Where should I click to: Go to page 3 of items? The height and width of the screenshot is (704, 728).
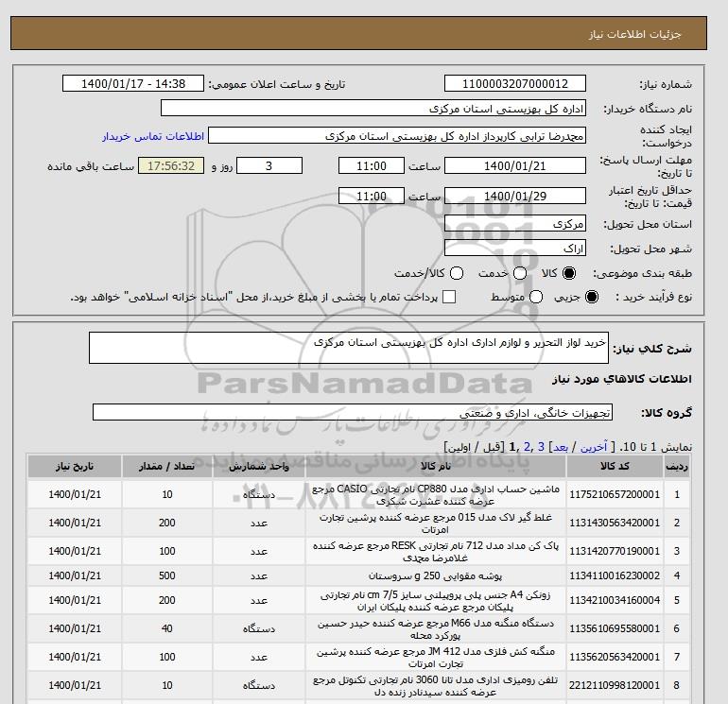tap(541, 447)
